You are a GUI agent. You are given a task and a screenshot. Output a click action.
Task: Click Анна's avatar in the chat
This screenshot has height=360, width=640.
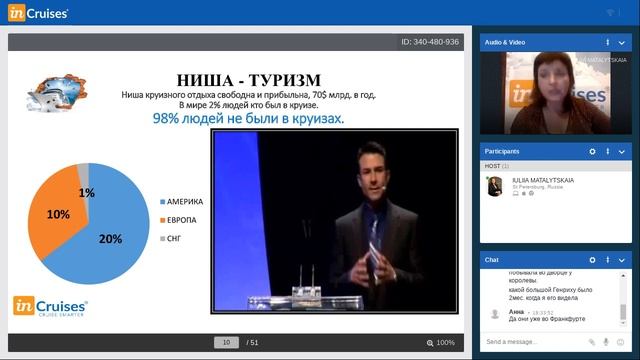[495, 314]
